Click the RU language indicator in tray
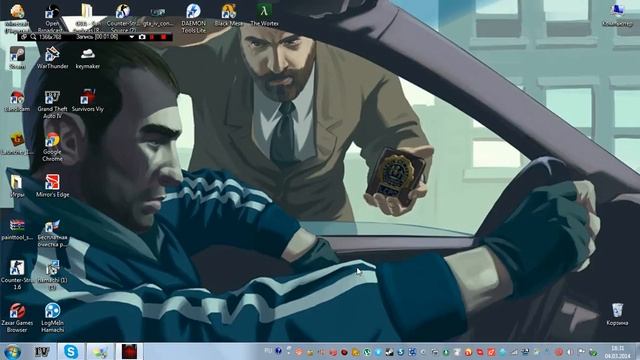The image size is (640, 360). pyautogui.click(x=268, y=351)
